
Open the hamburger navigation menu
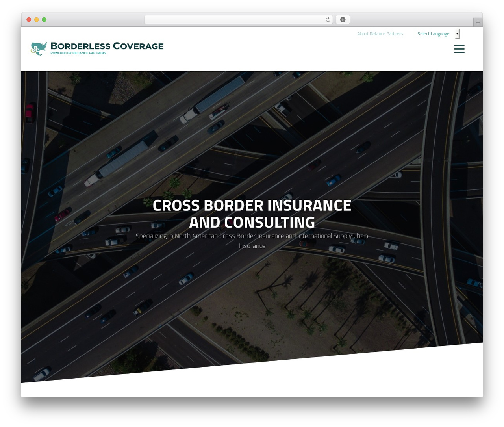[x=459, y=49]
